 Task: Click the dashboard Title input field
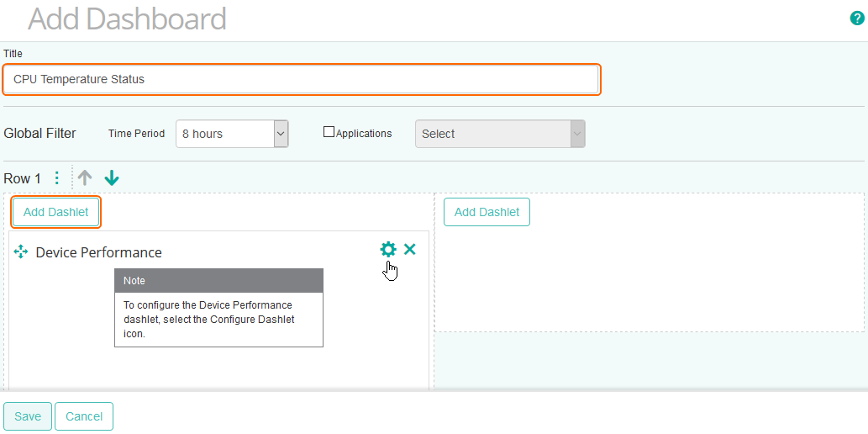coord(301,80)
